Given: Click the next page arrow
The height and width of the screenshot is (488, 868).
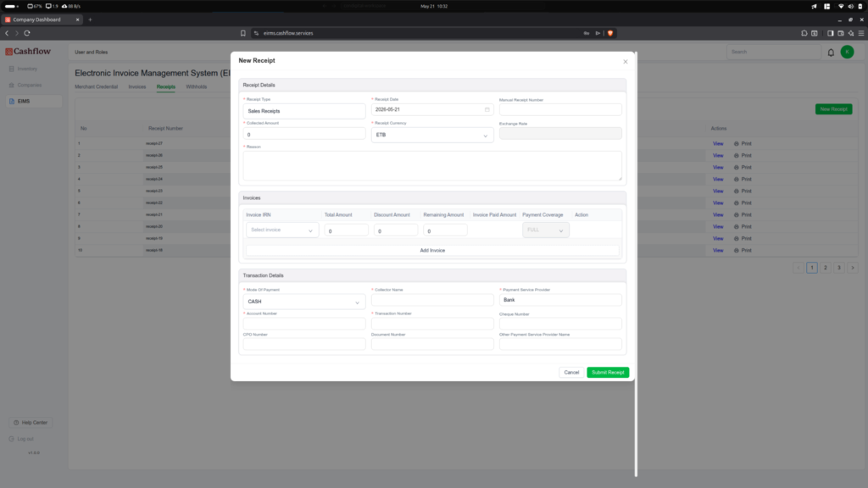Looking at the screenshot, I should click(853, 268).
